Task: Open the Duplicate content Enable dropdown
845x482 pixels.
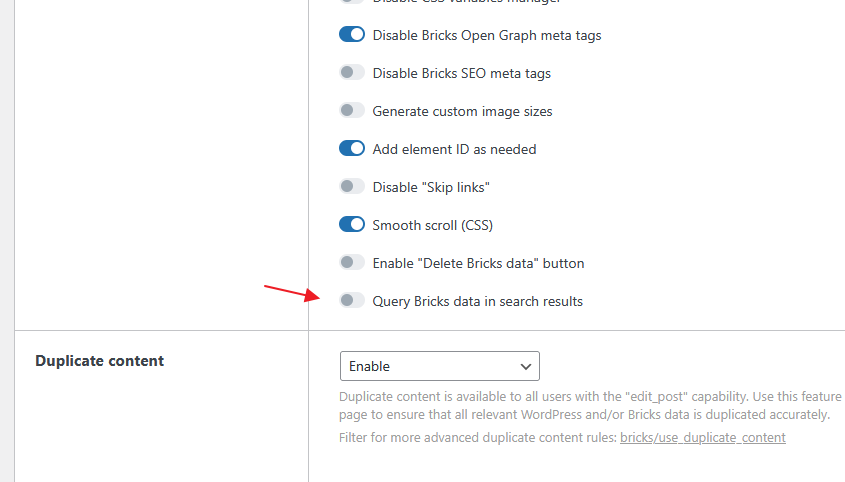Action: tap(440, 366)
